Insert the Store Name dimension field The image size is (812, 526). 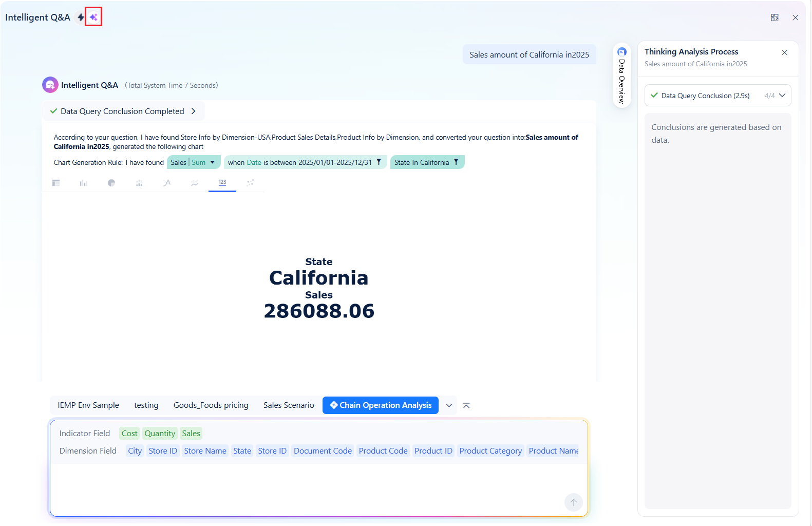click(205, 451)
